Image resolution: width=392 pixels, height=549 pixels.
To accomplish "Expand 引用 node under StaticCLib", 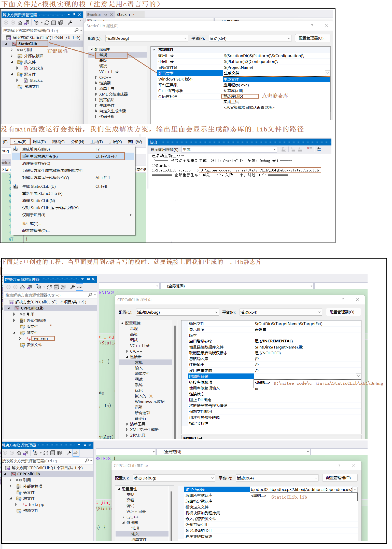I will [11, 50].
